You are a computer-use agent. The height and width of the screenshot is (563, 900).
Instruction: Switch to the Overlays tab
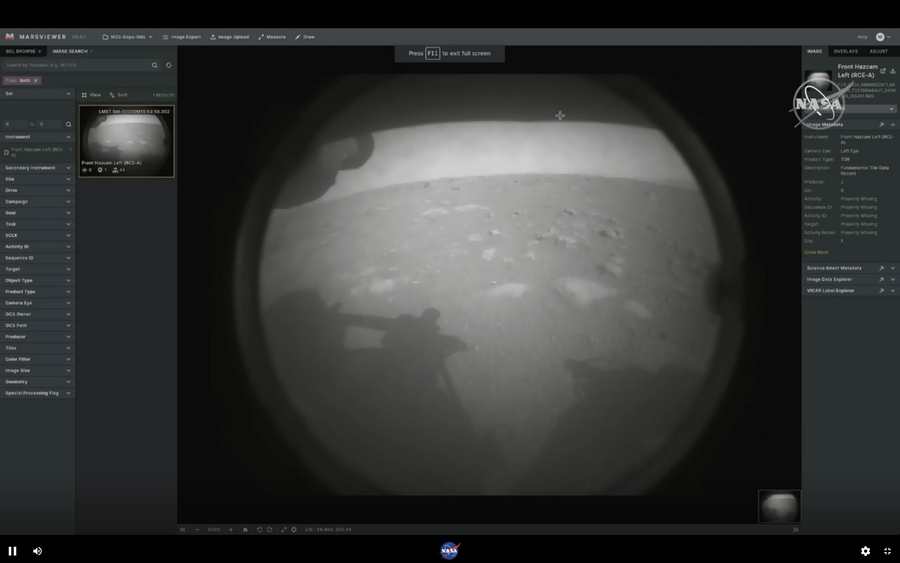845,51
